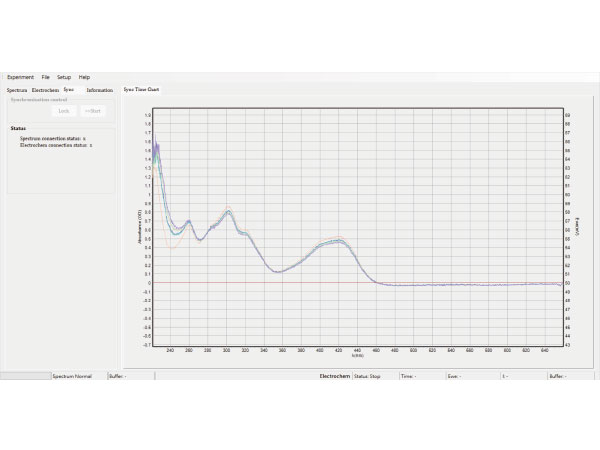Click the absorbance peak near 420 nm
This screenshot has width=600, height=450.
click(x=337, y=241)
